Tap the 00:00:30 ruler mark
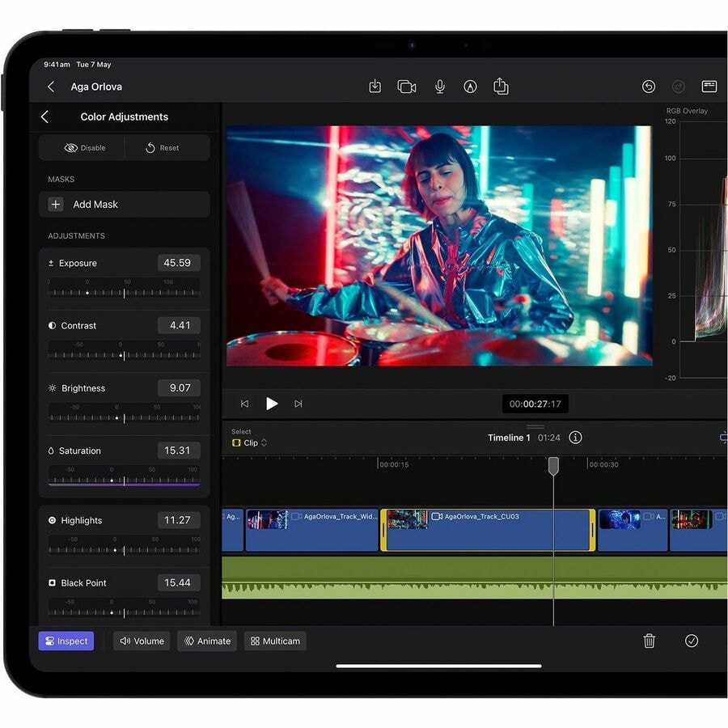Viewport: 728px width, 728px height. pos(603,464)
